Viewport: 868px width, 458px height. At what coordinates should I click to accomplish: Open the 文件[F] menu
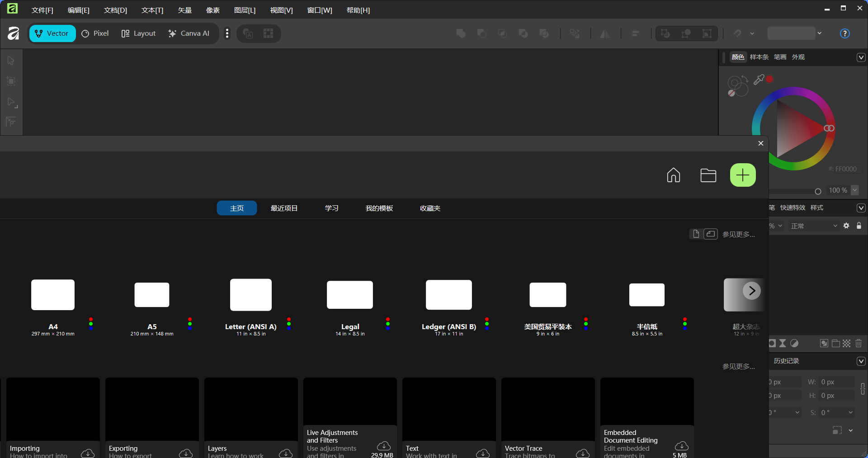pyautogui.click(x=42, y=10)
